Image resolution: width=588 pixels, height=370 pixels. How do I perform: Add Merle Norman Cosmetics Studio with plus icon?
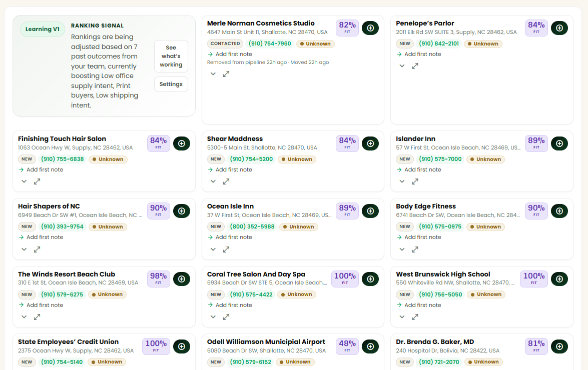pos(370,28)
